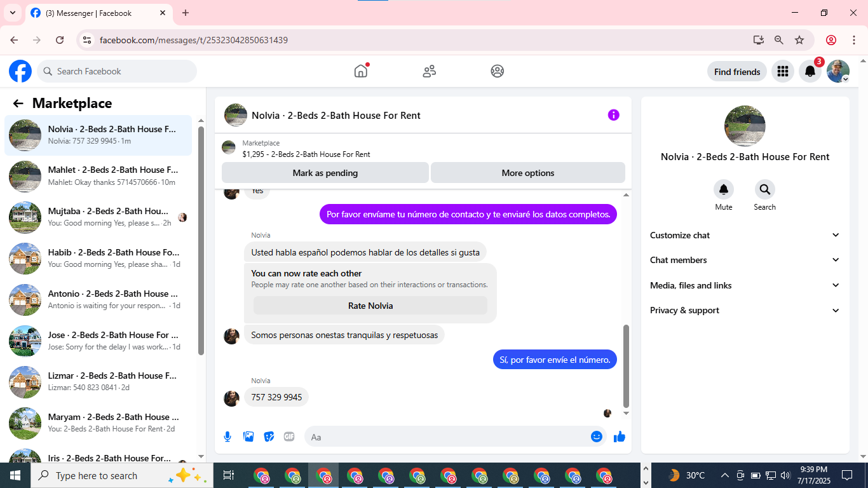Image resolution: width=868 pixels, height=488 pixels.
Task: Open the Nolvia conversation in chat list
Action: coord(98,135)
